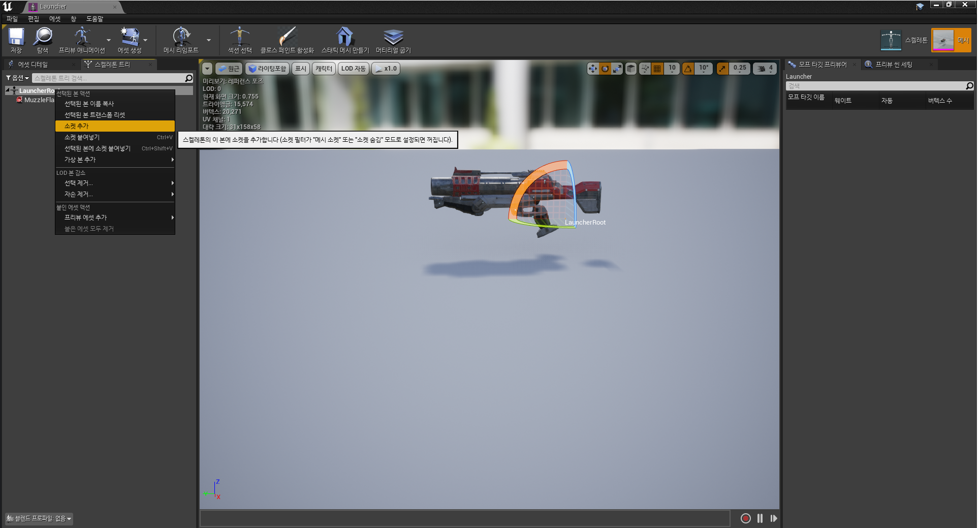Image resolution: width=980 pixels, height=528 pixels.
Task: Open the Options (옵션) filter dropdown
Action: coord(17,78)
